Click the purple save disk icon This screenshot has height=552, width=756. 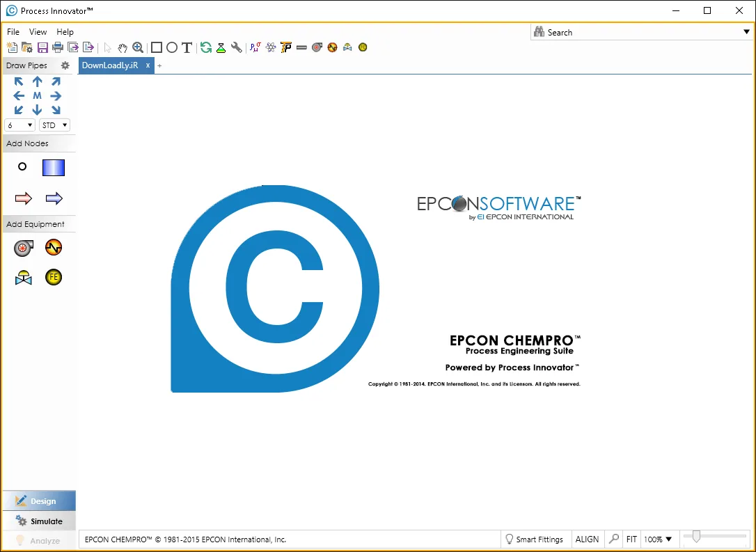pos(42,47)
